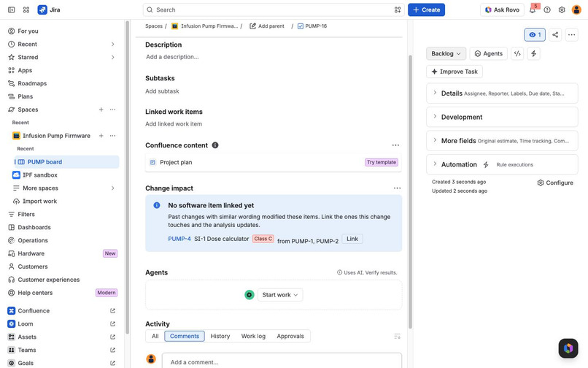Switch to the All activity tab
588x368 pixels.
click(155, 336)
